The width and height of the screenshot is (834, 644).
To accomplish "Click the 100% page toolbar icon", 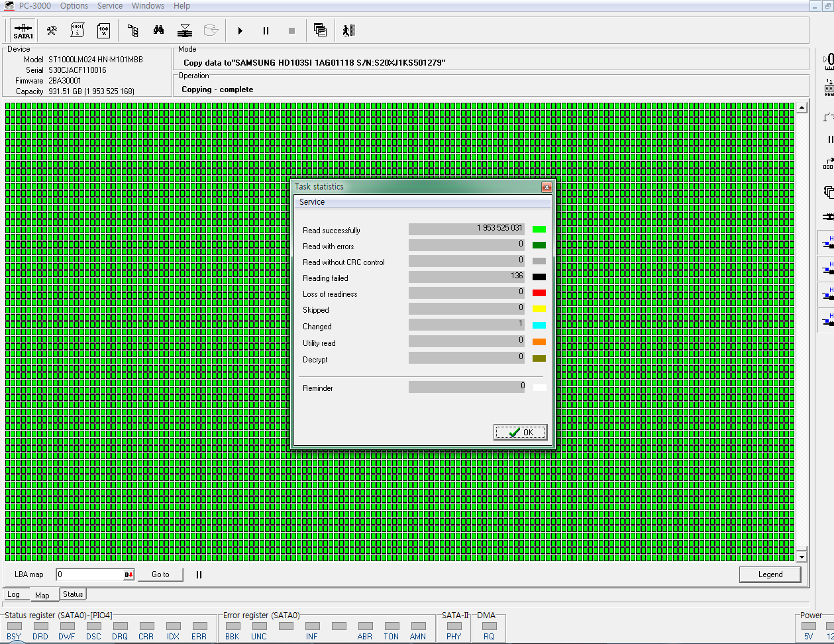I will click(x=104, y=30).
